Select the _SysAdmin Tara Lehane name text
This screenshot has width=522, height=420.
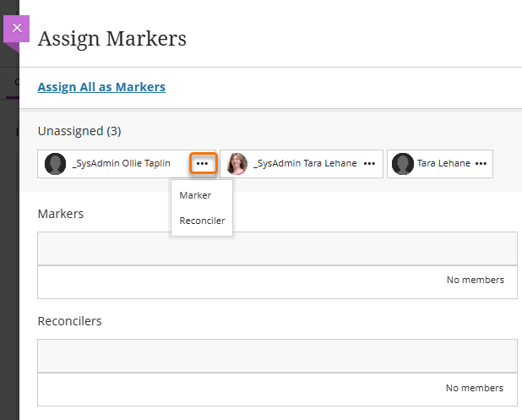pos(306,164)
